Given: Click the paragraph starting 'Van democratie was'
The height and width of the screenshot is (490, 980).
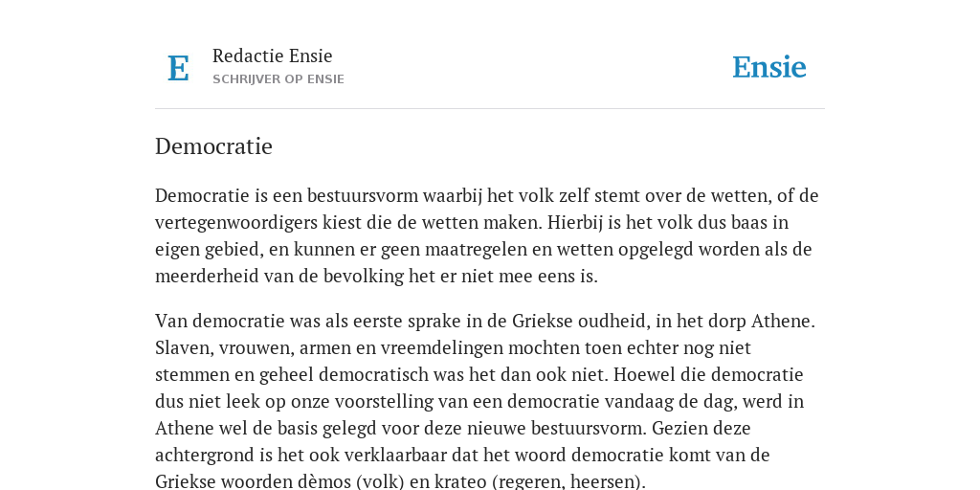Looking at the screenshot, I should click(x=487, y=401).
